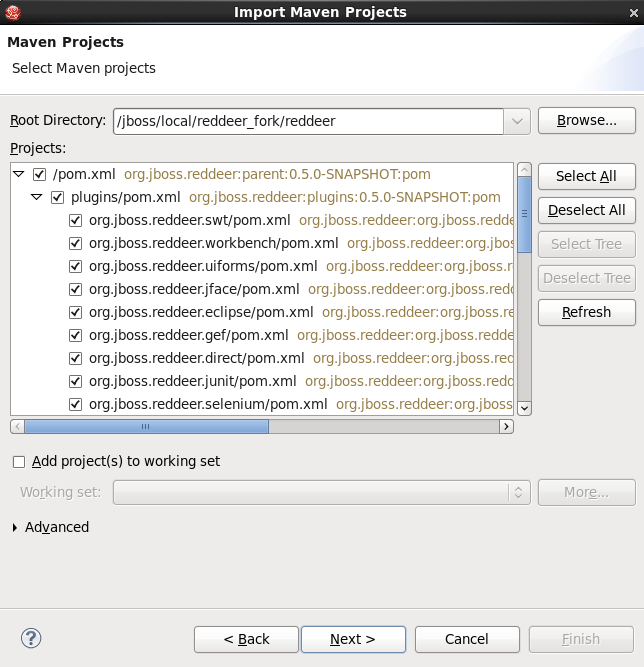Toggle the org.jboss.reddeer.direct/pom.xml checkbox
644x667 pixels.
point(75,358)
